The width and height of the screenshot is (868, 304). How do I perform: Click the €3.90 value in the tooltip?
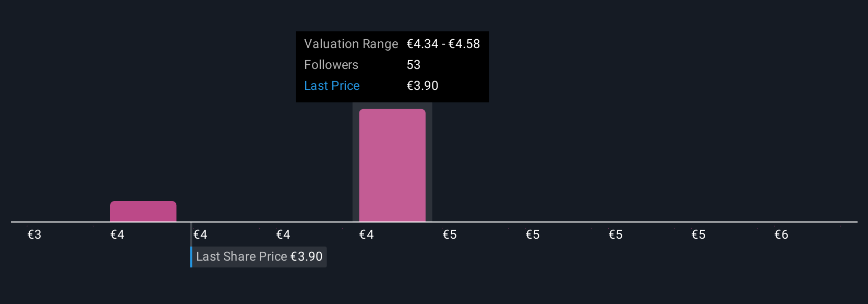tap(422, 86)
